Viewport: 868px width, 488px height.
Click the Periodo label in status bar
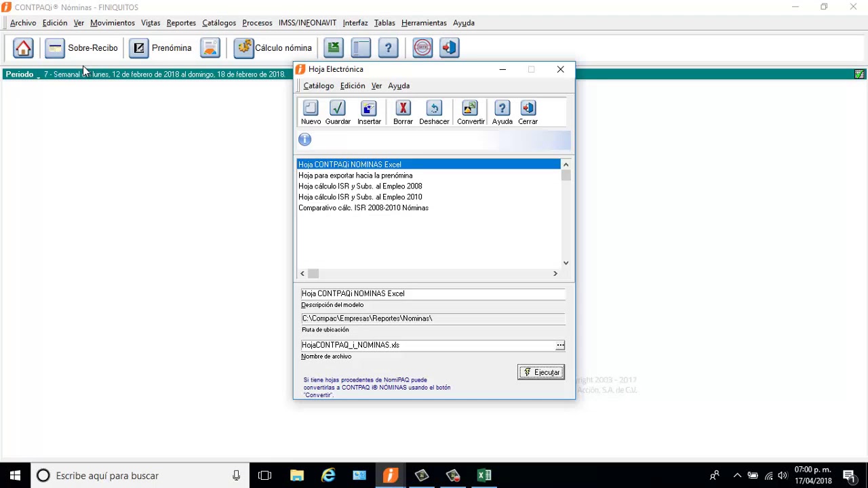click(x=20, y=75)
